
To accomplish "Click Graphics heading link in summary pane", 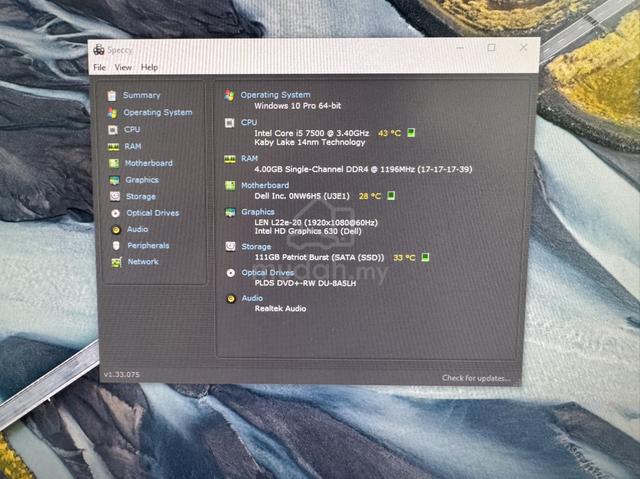I will tap(258, 212).
